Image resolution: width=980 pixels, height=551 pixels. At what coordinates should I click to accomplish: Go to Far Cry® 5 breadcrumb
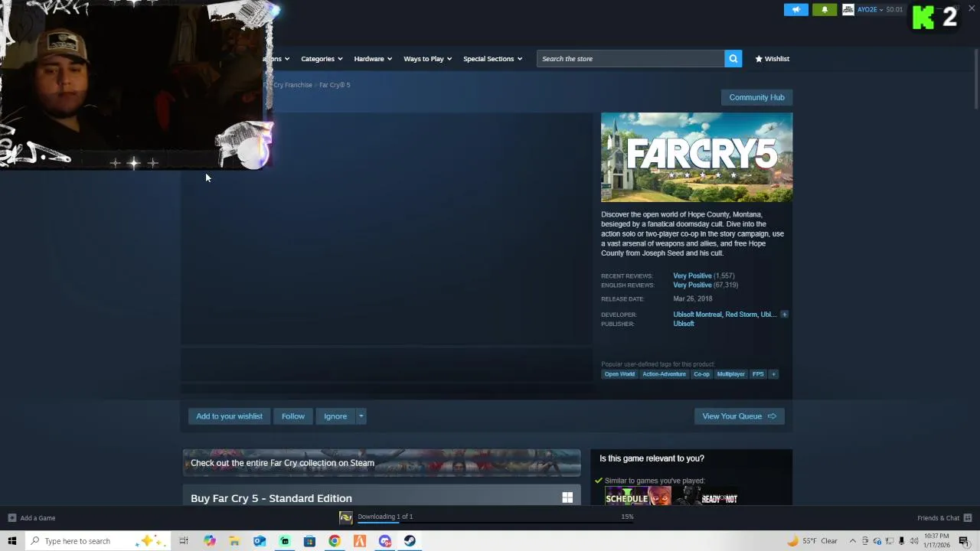(335, 85)
